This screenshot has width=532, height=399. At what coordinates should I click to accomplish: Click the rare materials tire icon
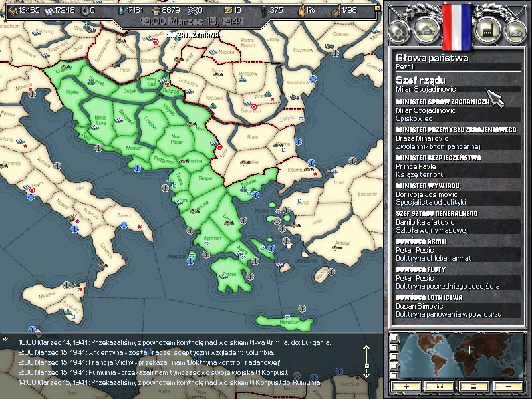[x=85, y=11]
